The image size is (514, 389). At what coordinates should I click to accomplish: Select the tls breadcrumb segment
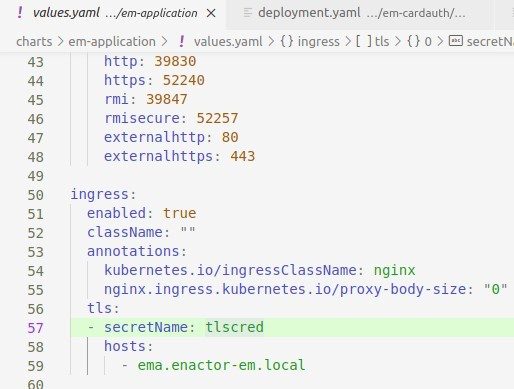[x=382, y=42]
